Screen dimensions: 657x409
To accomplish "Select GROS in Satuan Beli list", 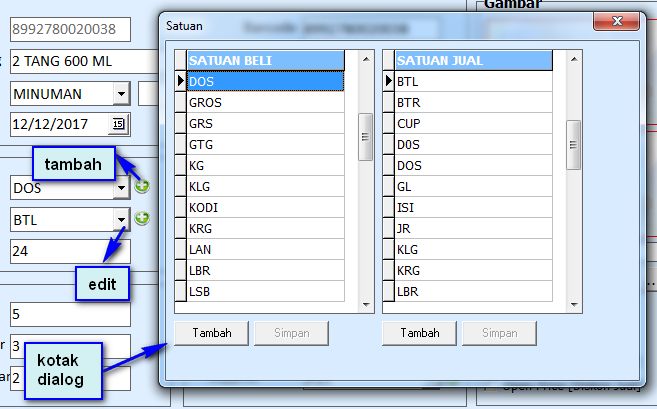I will coord(265,102).
